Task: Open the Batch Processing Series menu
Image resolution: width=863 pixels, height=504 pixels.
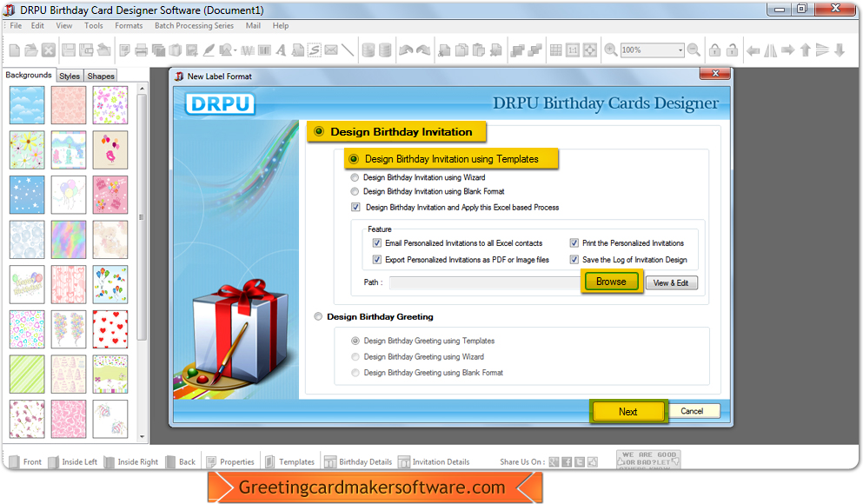Action: [x=194, y=26]
